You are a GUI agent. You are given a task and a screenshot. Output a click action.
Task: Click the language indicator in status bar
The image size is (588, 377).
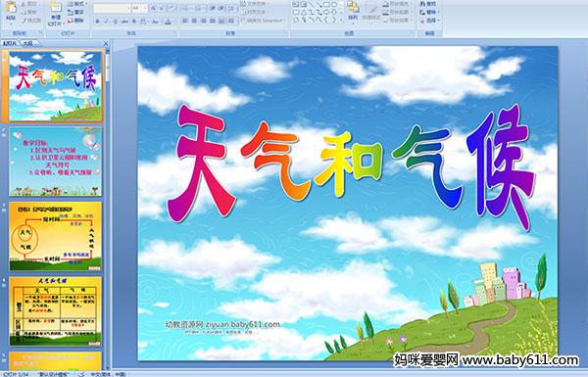[109, 374]
